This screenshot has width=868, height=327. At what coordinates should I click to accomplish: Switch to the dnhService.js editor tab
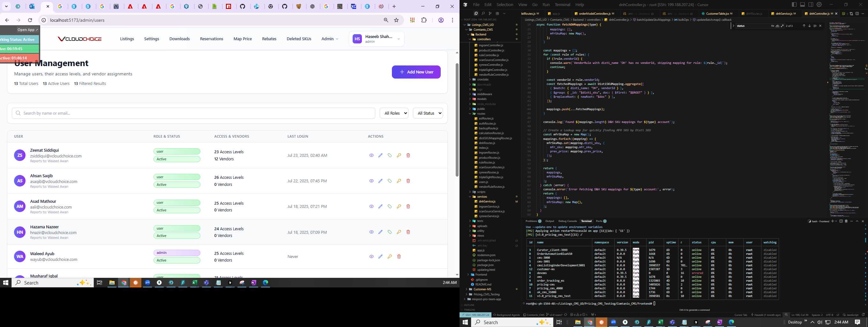(x=783, y=13)
